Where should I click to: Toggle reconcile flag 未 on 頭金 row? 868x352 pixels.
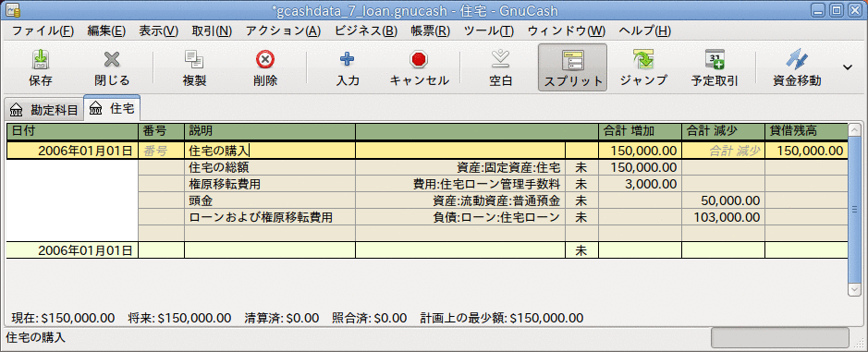click(x=581, y=200)
